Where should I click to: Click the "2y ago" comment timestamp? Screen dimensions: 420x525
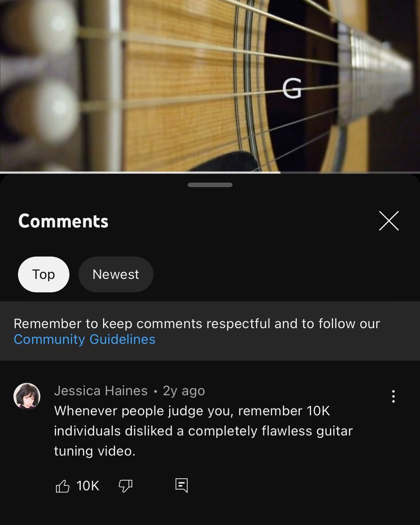coord(184,391)
